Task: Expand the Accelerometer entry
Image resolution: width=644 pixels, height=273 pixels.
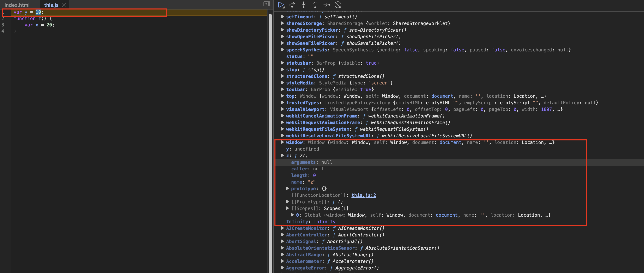Action: point(282,261)
